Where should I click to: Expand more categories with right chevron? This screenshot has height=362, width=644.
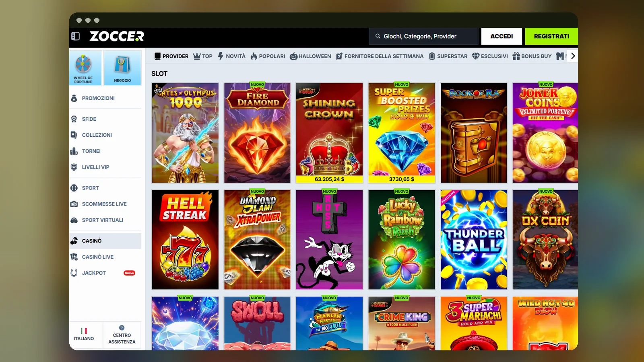click(x=573, y=56)
